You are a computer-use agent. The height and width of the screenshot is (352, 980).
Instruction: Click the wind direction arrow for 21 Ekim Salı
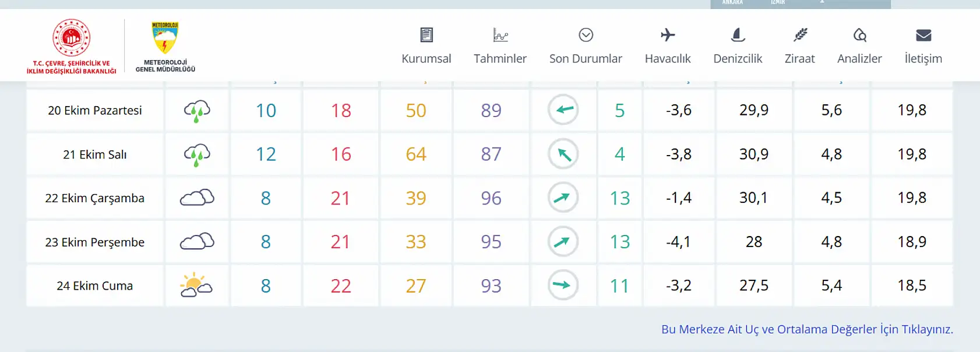(x=563, y=154)
